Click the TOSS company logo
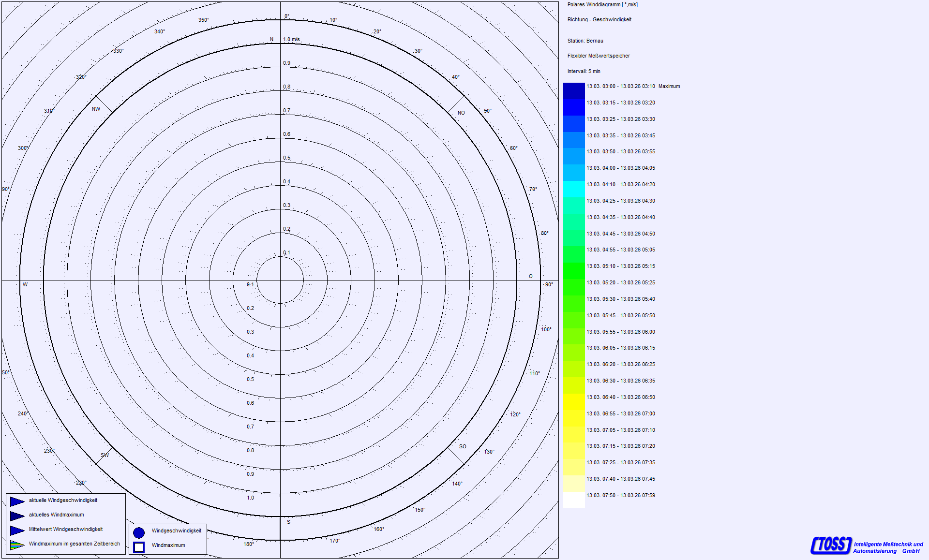 coord(831,545)
